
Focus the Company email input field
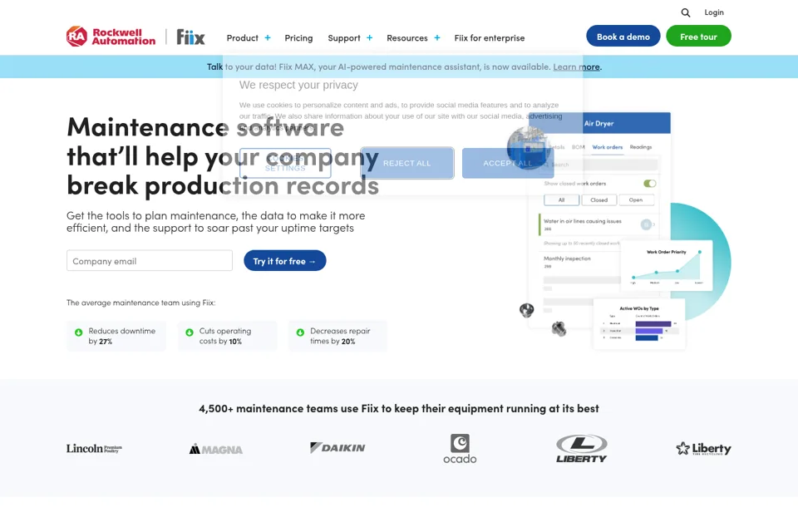coord(150,261)
